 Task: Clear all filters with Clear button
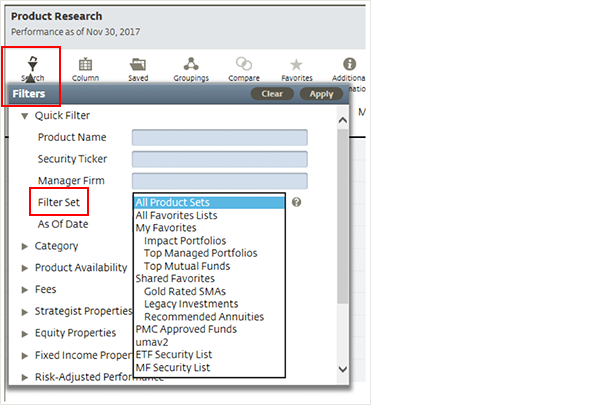272,94
